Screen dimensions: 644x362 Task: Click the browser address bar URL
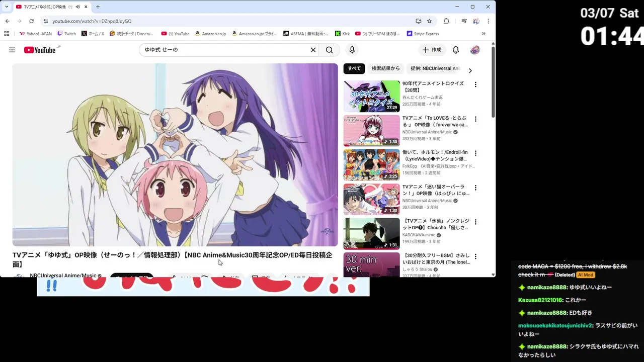tap(92, 21)
